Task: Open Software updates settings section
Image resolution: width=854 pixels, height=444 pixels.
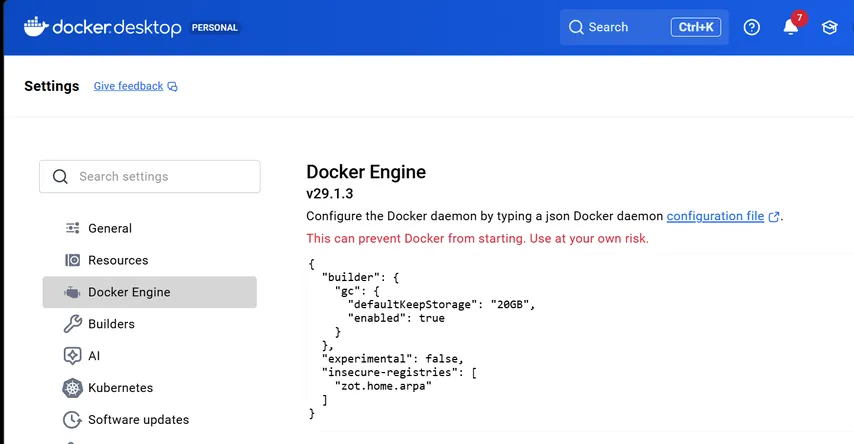Action: pos(150,419)
